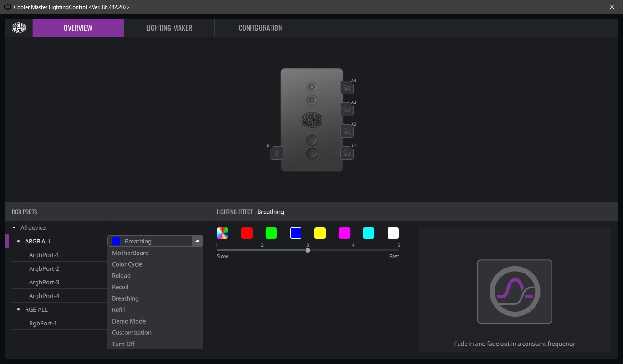This screenshot has height=364, width=623.
Task: Select the R1 RGB port bulb icon
Action: coord(276,153)
